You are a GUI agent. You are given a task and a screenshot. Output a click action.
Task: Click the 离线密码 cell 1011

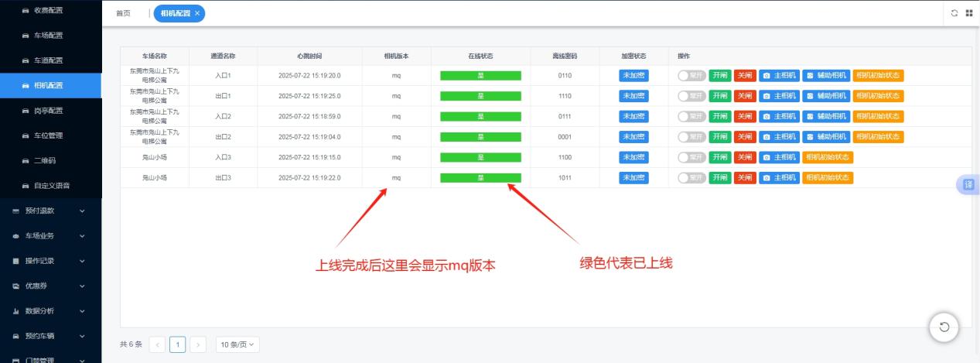[565, 177]
